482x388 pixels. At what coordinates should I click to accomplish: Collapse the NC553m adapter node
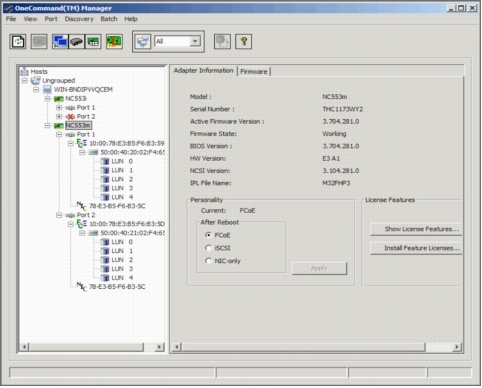click(x=48, y=126)
